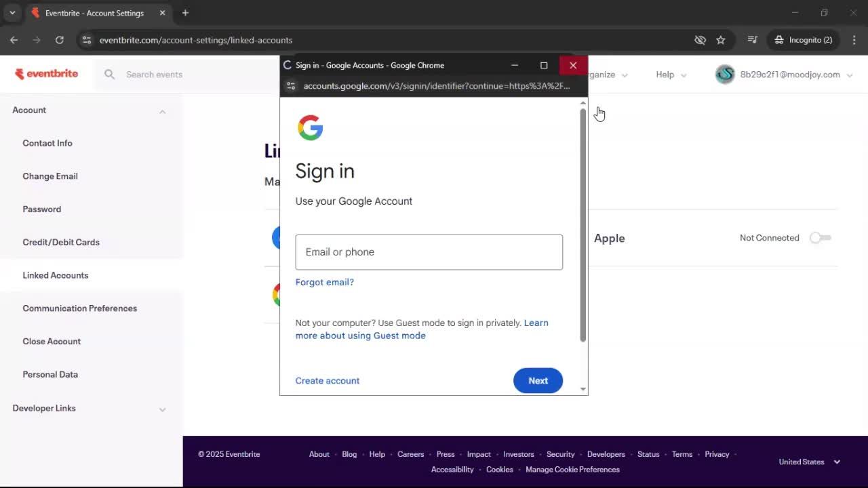Click the Help link in footer
Viewport: 868px width, 488px height.
pyautogui.click(x=377, y=454)
